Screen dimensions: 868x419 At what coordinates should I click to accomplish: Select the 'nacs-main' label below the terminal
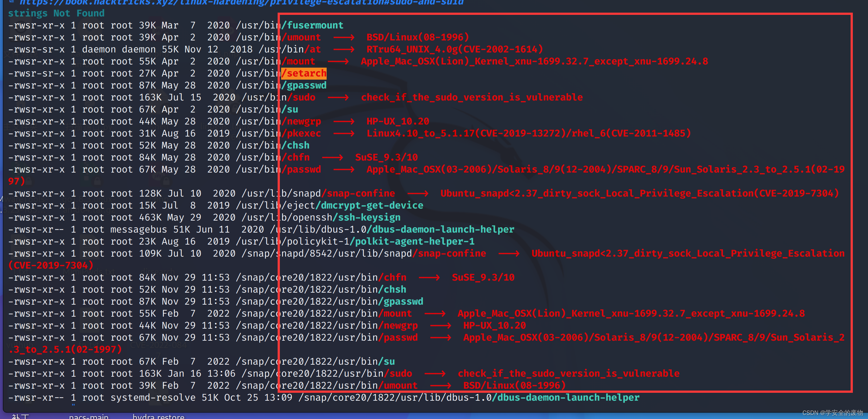tap(89, 417)
